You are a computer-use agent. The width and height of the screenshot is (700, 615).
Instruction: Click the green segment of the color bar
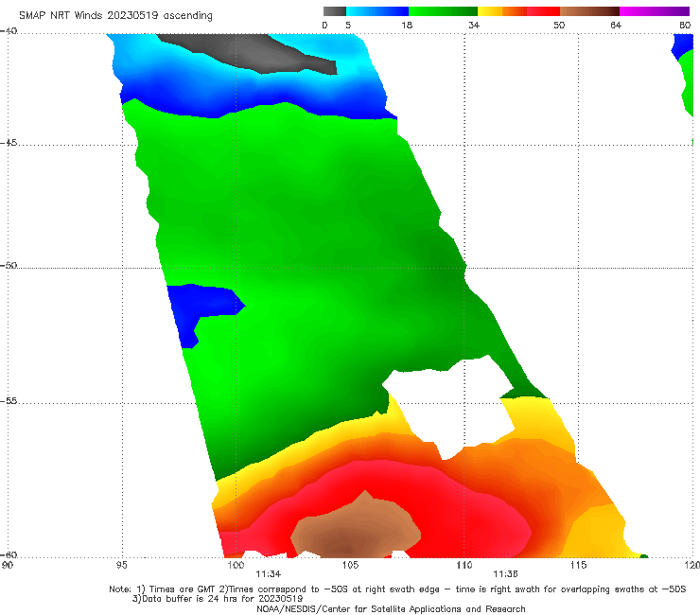(x=443, y=11)
